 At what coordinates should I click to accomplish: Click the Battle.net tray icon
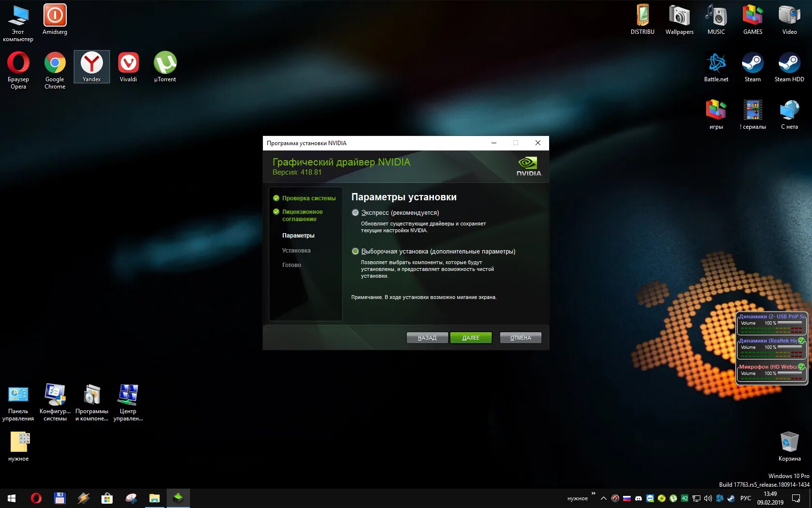point(720,498)
